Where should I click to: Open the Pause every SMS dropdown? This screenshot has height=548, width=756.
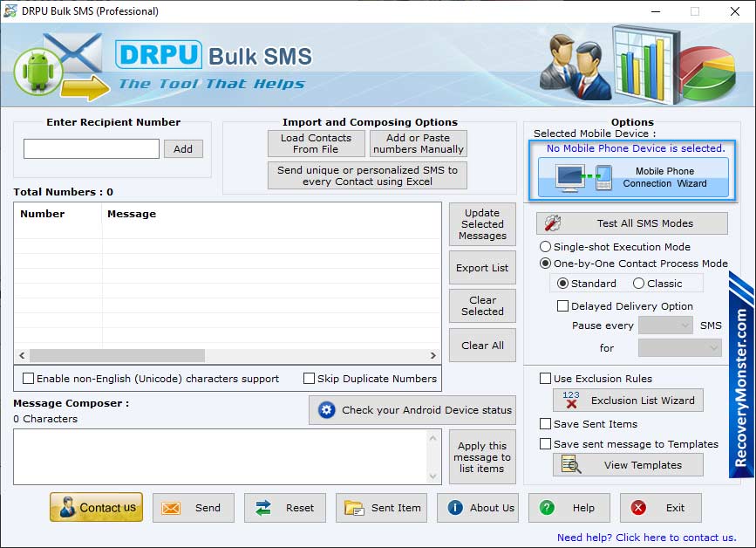tap(665, 325)
